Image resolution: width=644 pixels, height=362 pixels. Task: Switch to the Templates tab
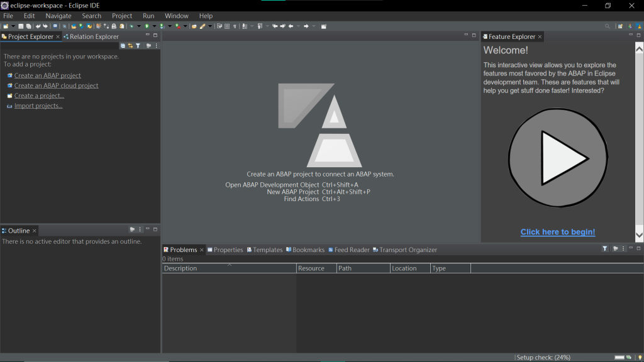click(x=265, y=250)
